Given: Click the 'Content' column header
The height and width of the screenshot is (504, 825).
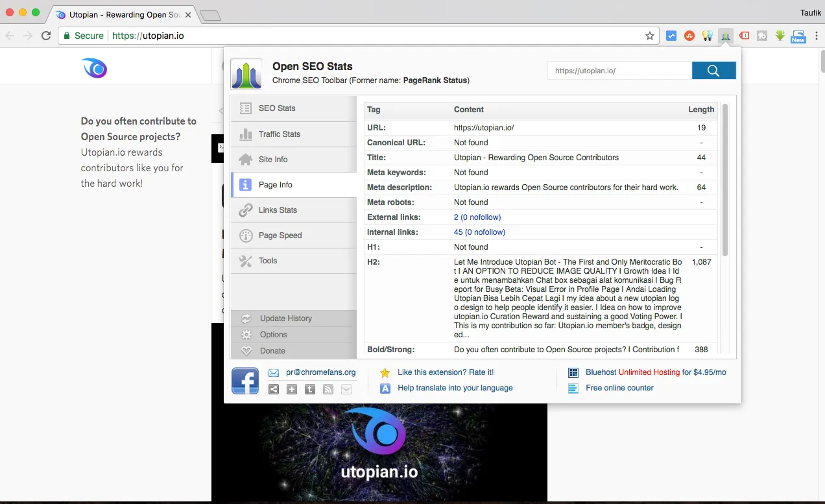Looking at the screenshot, I should [469, 110].
